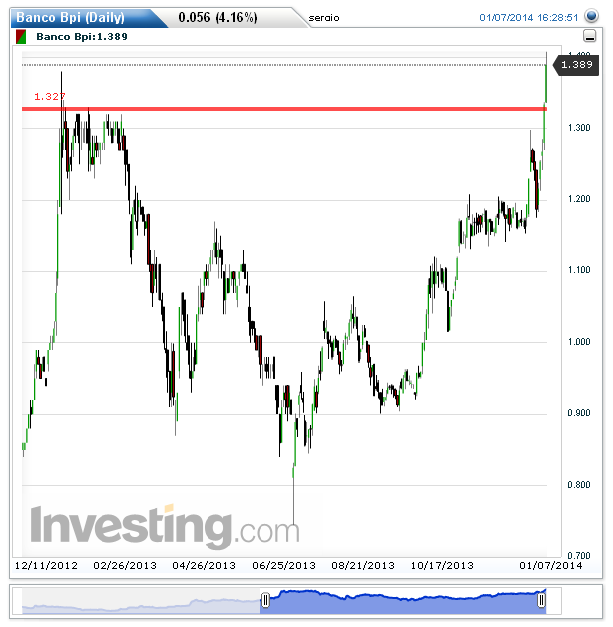Image resolution: width=613 pixels, height=627 pixels.
Task: Click the 12/11/2012 date axis label
Action: coord(46,565)
